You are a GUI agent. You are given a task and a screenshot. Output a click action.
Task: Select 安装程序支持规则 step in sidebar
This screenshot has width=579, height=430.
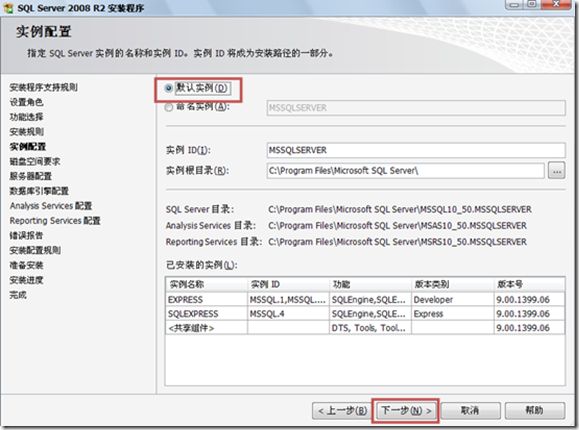click(44, 87)
